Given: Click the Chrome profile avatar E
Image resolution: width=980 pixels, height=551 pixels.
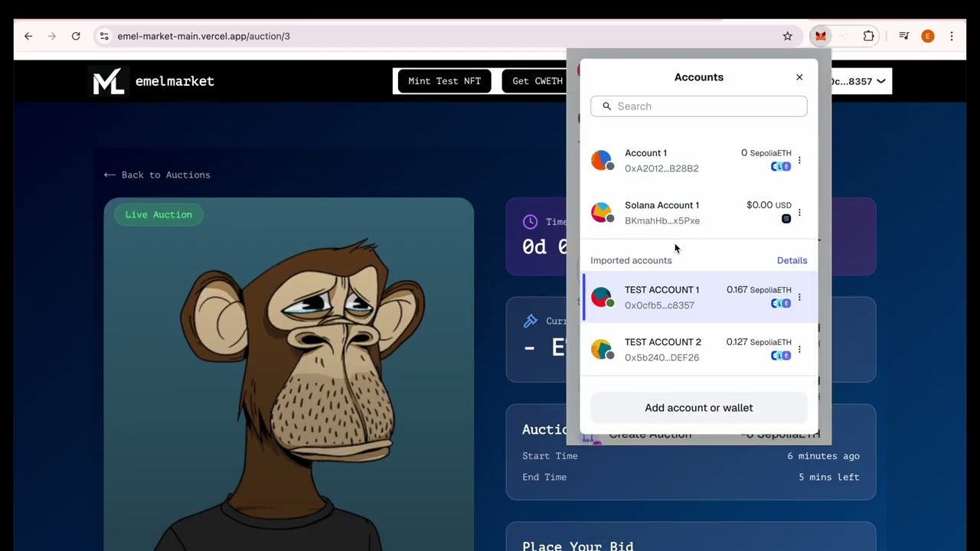Looking at the screenshot, I should pyautogui.click(x=928, y=36).
